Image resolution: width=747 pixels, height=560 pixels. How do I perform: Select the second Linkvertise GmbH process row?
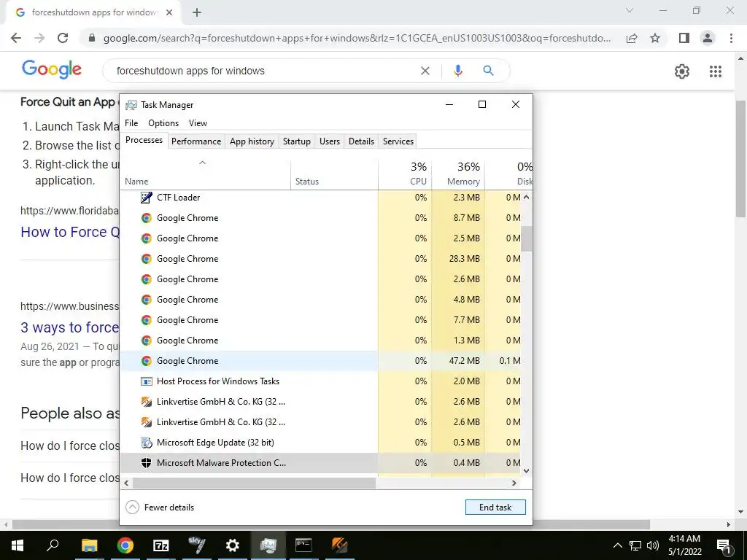[x=321, y=422]
